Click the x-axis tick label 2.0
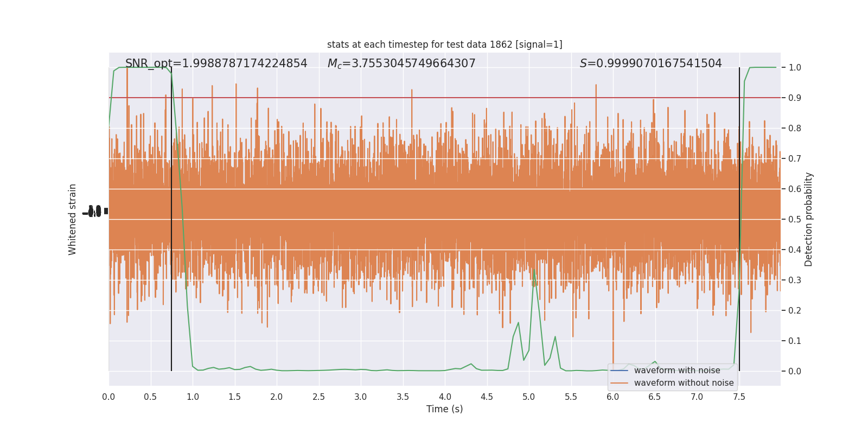Screen dimensions: 868x434 coord(277,397)
